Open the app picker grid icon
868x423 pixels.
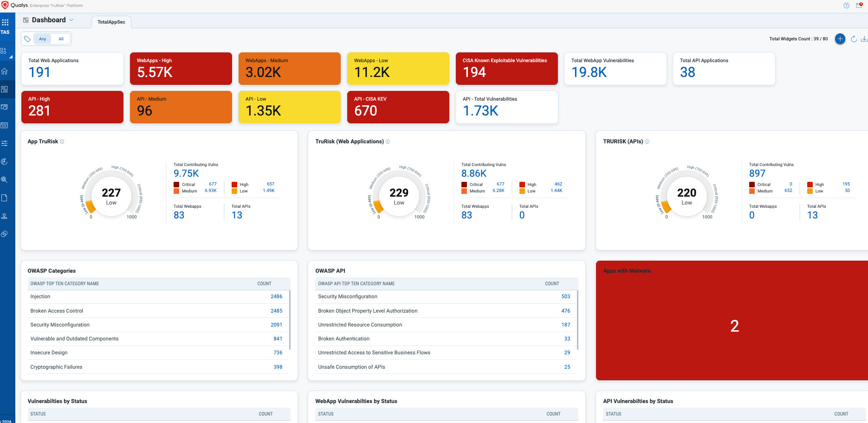coord(5,22)
